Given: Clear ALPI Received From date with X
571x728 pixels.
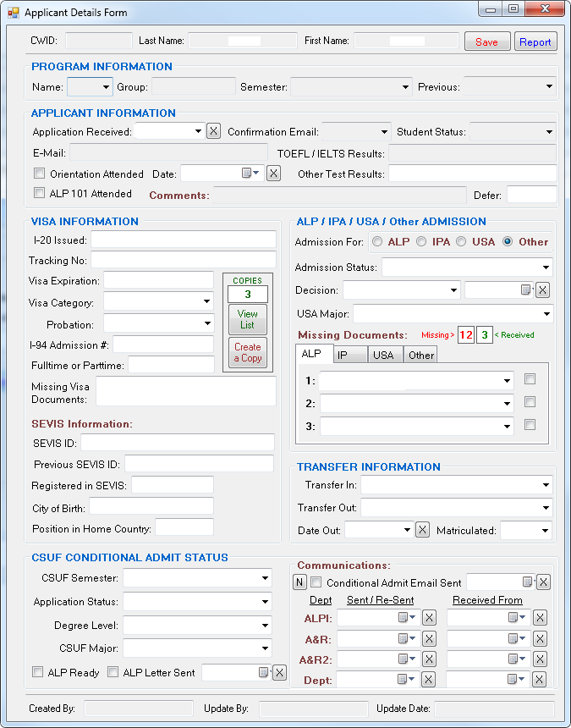Looking at the screenshot, I should [x=540, y=617].
